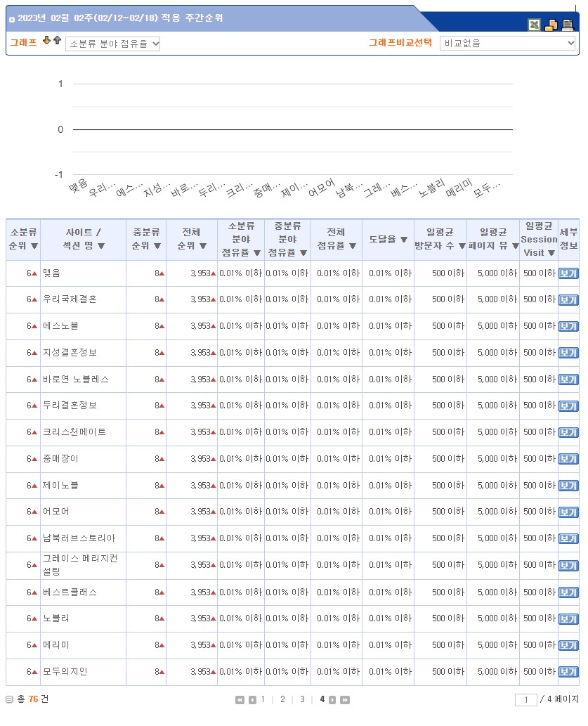Click the Excel export icon
Viewport: 588px width, 726px height.
coord(535,25)
